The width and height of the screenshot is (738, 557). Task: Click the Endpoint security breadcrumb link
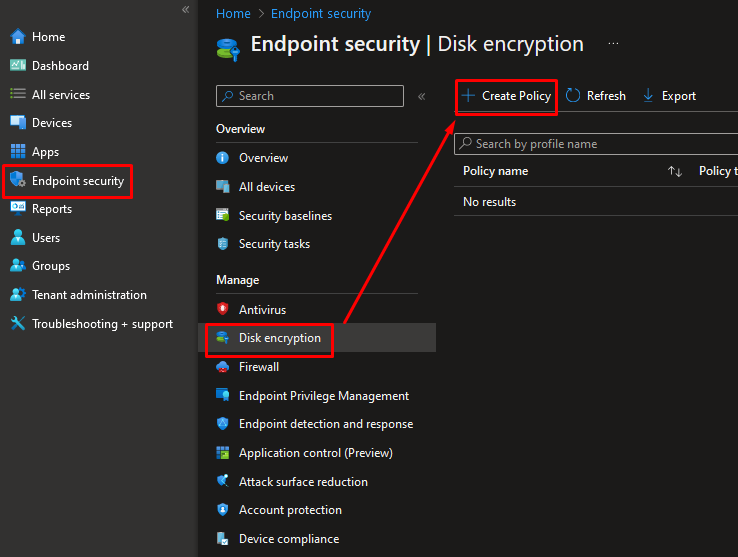(x=321, y=14)
